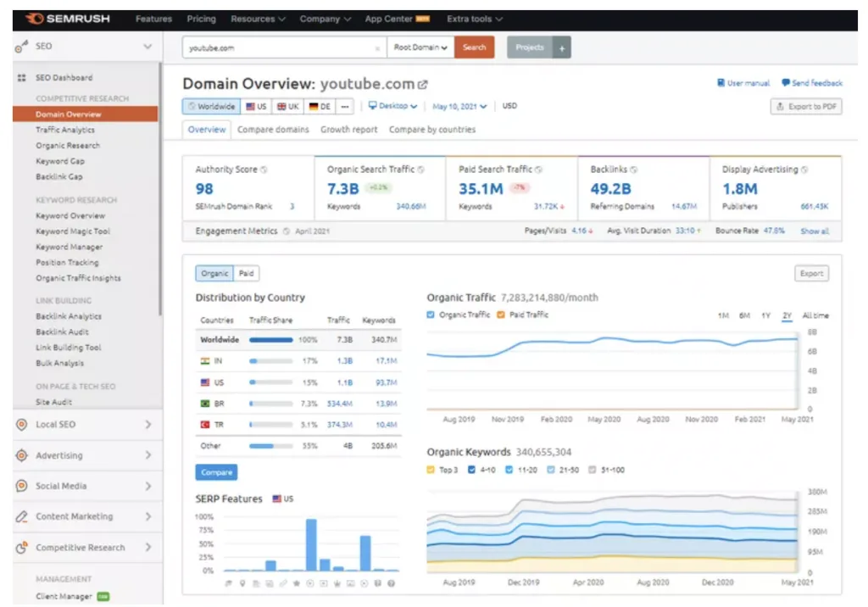This screenshot has width=868, height=607.
Task: Toggle the 11-20 keywords checkbox
Action: point(509,471)
